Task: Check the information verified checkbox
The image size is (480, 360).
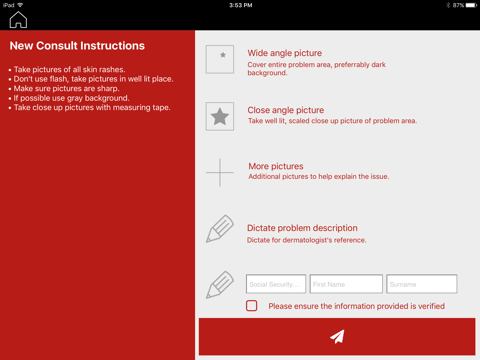Action: (x=252, y=306)
